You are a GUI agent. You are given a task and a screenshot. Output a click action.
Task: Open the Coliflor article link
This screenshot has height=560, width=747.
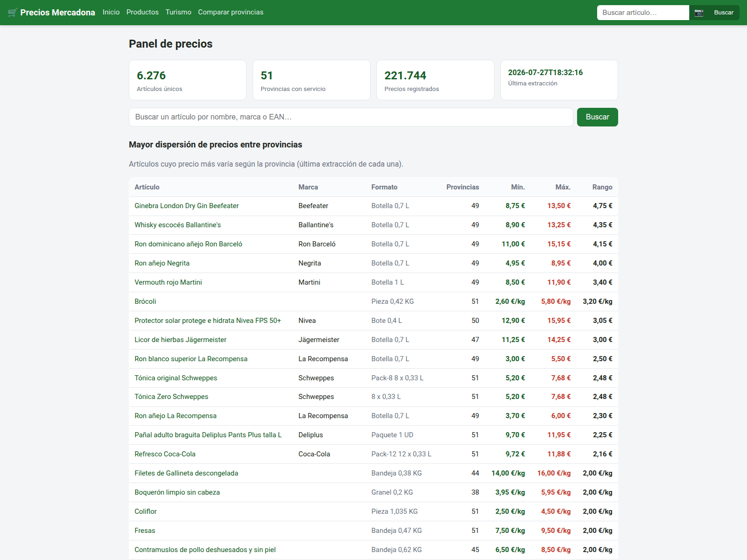[x=146, y=511]
